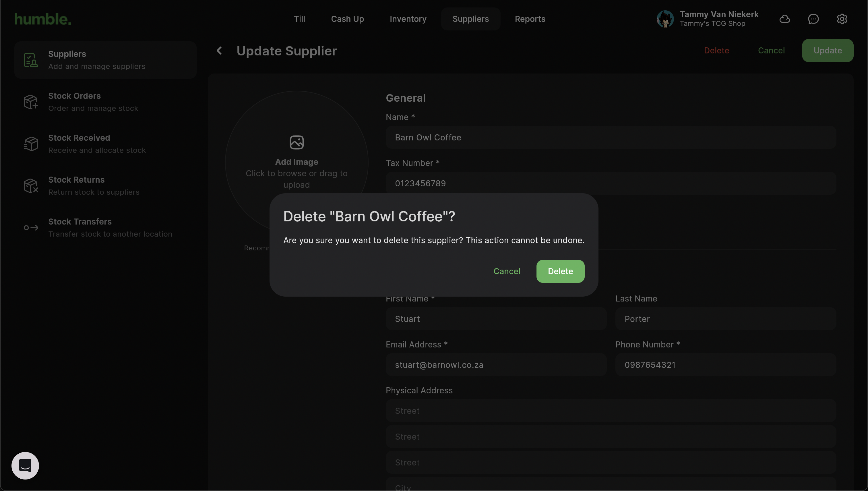Image resolution: width=868 pixels, height=491 pixels.
Task: Click the cloud sync icon
Action: [784, 19]
